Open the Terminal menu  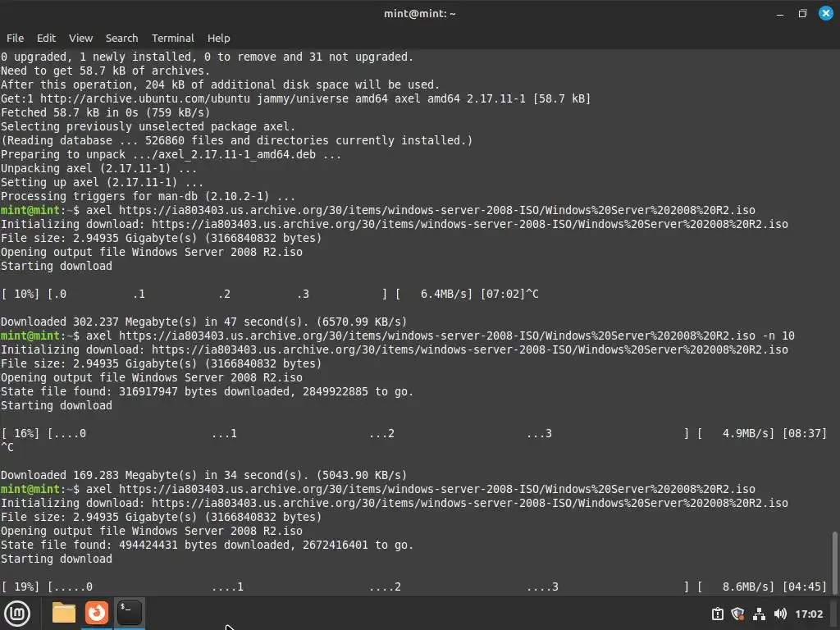click(x=172, y=38)
